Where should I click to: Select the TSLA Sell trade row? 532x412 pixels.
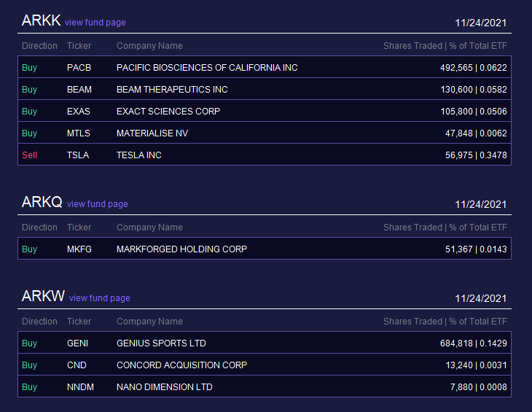265,155
